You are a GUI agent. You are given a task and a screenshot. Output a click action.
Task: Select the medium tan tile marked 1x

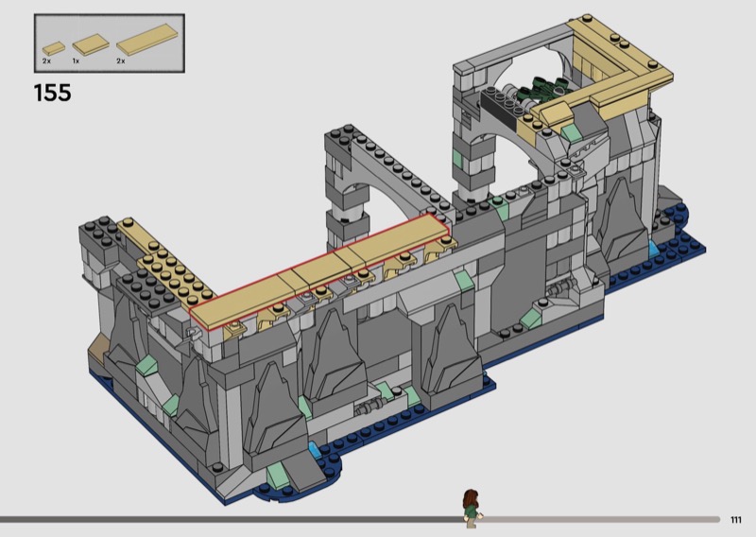[x=89, y=43]
